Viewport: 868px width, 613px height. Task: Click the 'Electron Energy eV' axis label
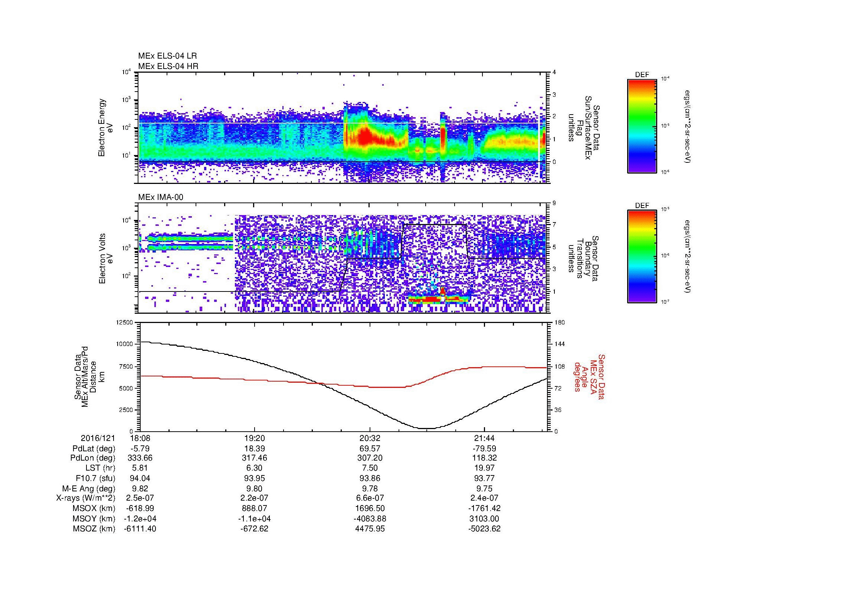point(105,128)
